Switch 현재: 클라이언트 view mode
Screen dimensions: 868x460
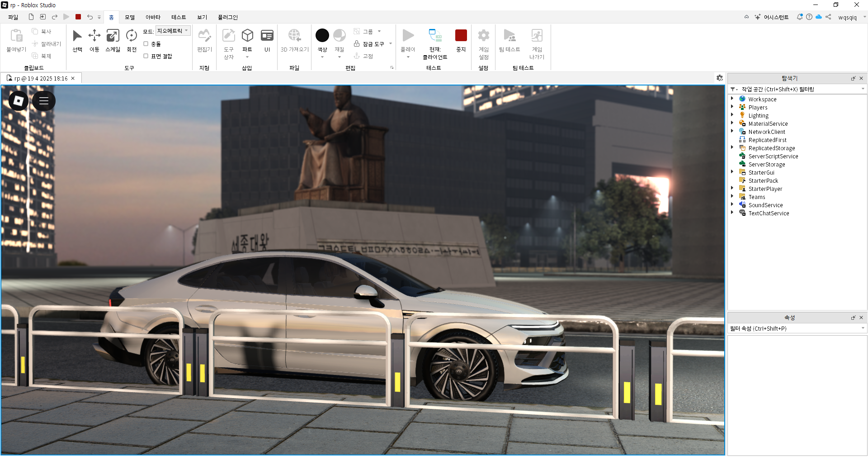[x=435, y=44]
